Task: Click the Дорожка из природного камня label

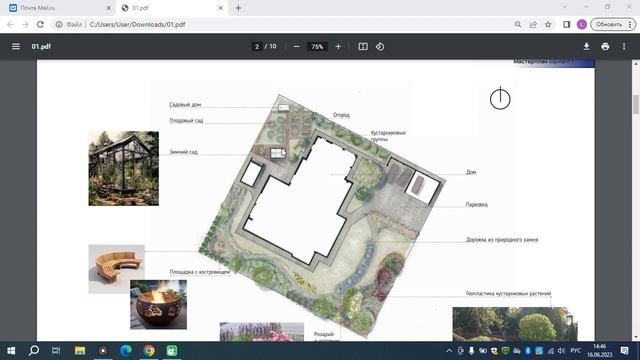Action: tap(502, 240)
